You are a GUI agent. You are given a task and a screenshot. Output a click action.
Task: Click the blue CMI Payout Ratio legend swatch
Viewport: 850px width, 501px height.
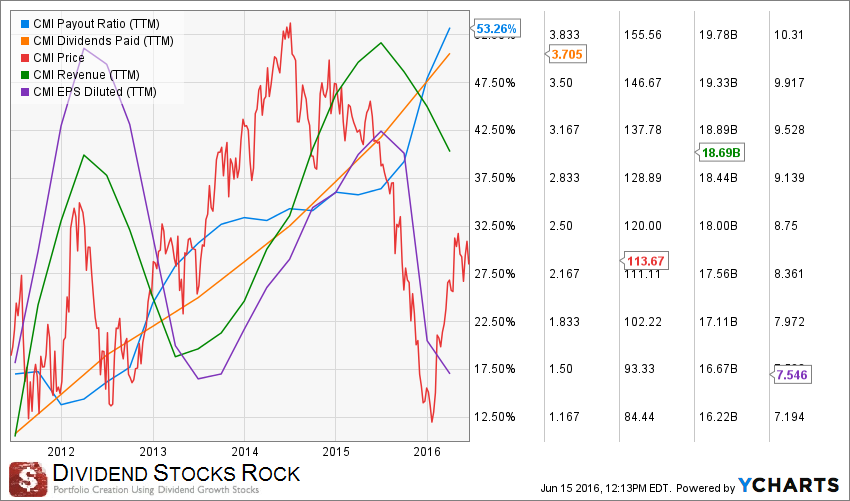tap(25, 22)
